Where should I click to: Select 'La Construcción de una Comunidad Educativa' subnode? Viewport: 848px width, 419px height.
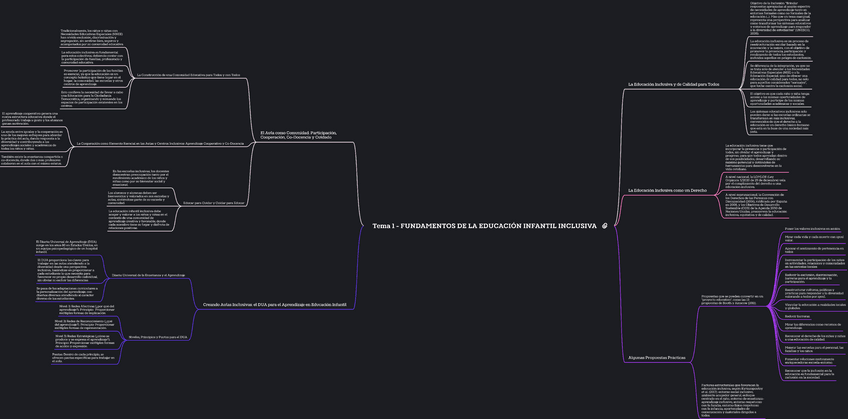point(188,75)
